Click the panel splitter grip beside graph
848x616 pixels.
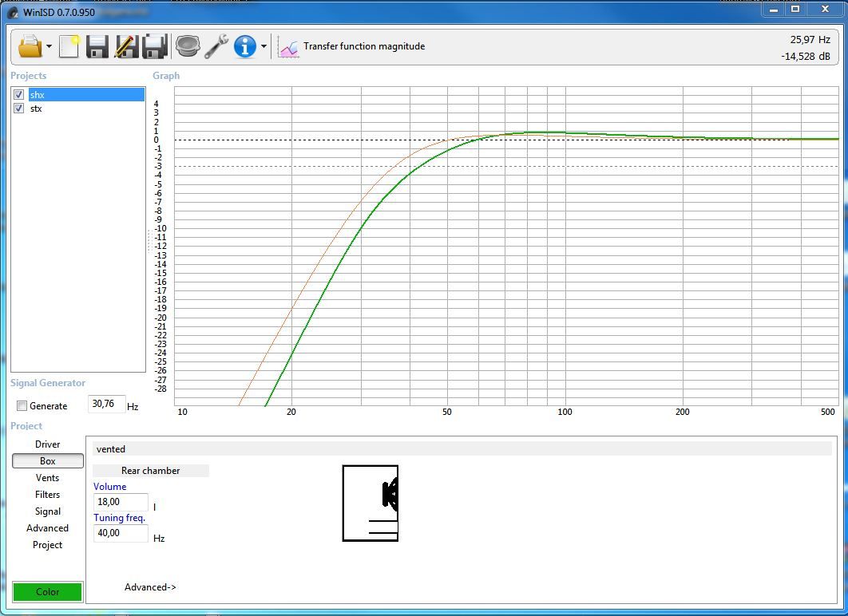point(149,241)
